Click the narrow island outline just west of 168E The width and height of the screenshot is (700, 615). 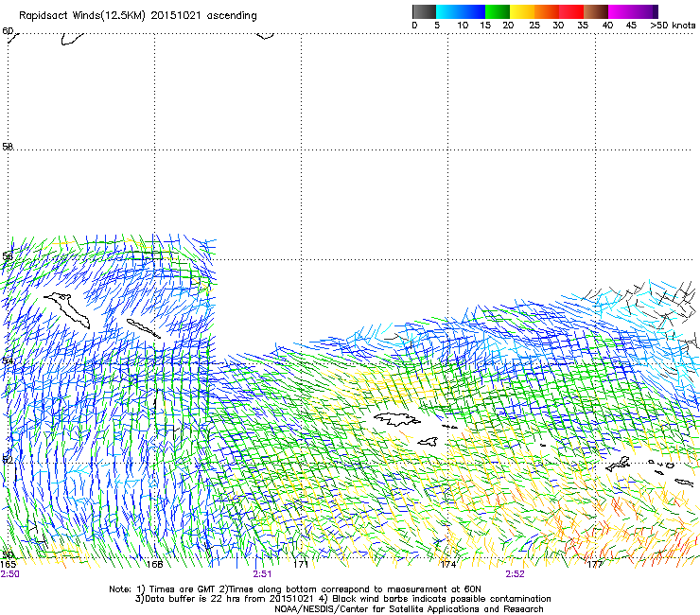pos(143,328)
